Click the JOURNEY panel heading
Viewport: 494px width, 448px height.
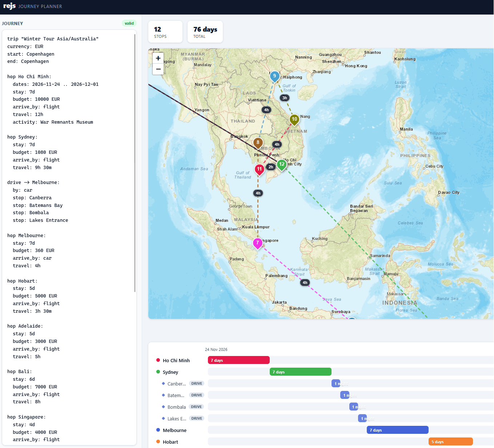(x=12, y=23)
